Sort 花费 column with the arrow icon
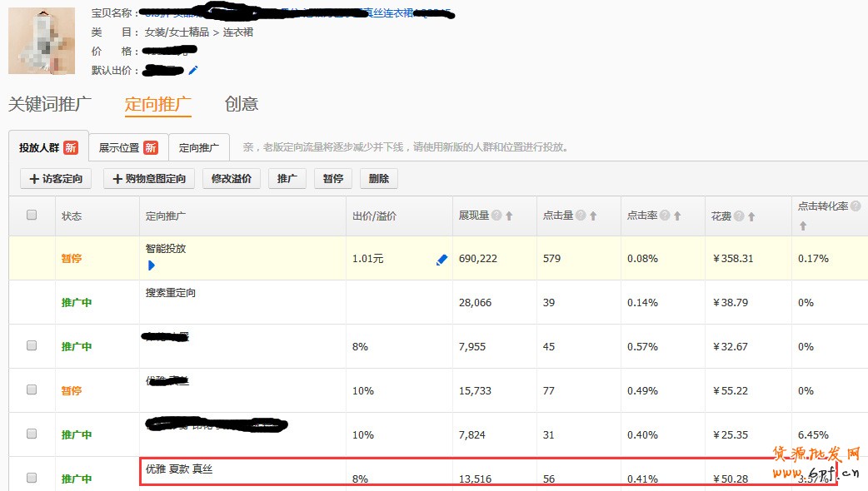The height and width of the screenshot is (491, 868). [x=751, y=216]
